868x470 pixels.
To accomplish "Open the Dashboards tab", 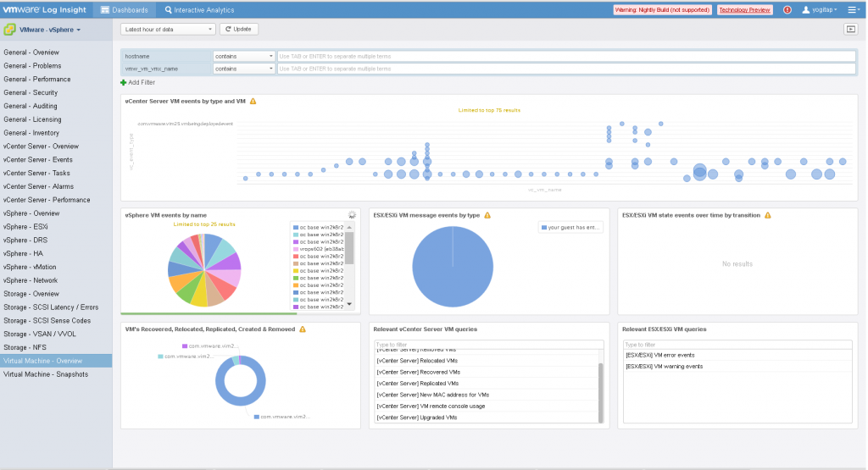I will tap(125, 10).
